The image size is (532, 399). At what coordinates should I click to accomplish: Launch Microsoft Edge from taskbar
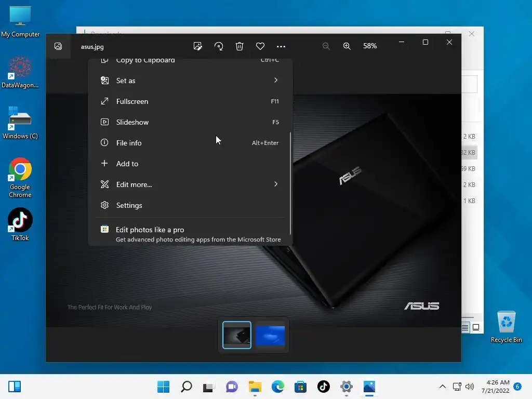277,387
